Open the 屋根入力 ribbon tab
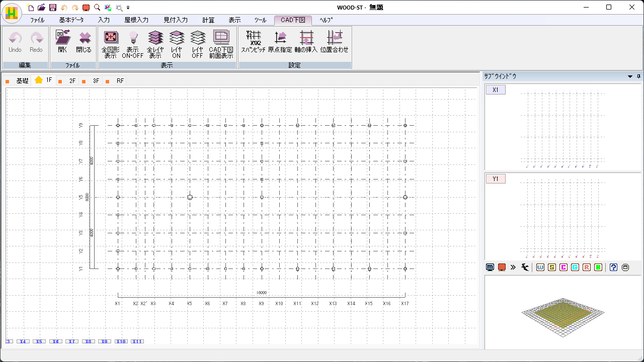Screen dimensions: 644x362 tap(136, 20)
